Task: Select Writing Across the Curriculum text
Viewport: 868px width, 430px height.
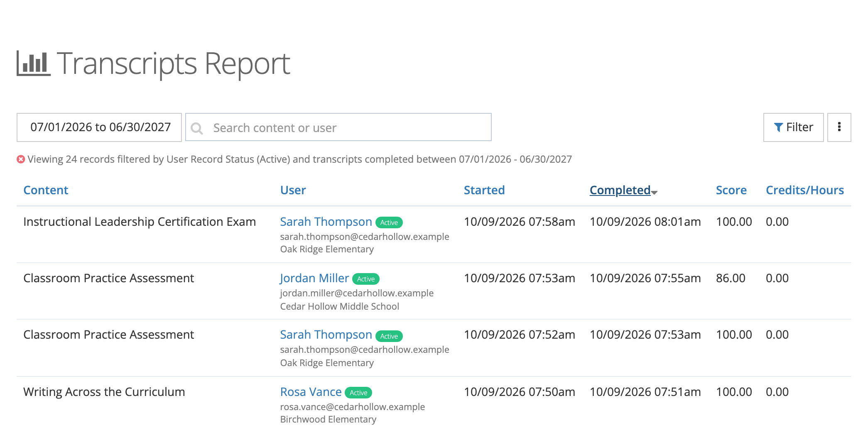Action: pyautogui.click(x=104, y=392)
